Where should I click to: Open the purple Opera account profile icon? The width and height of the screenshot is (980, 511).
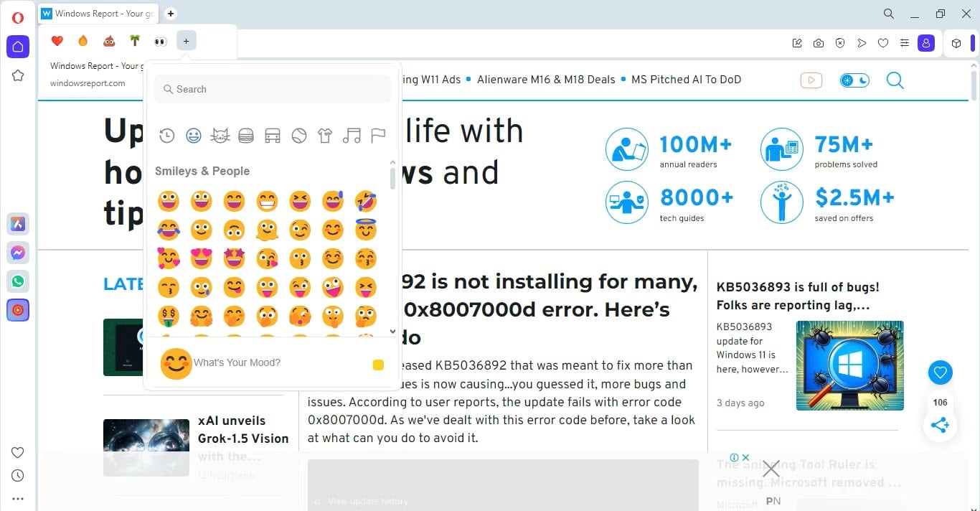[x=926, y=43]
